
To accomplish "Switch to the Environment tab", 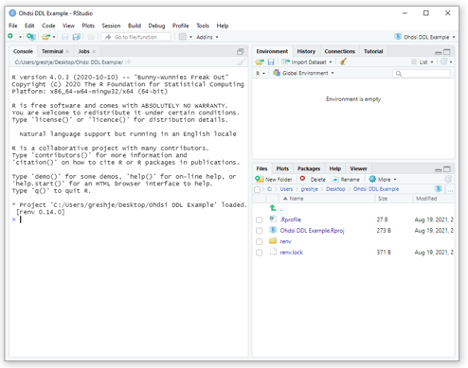I will tap(272, 51).
